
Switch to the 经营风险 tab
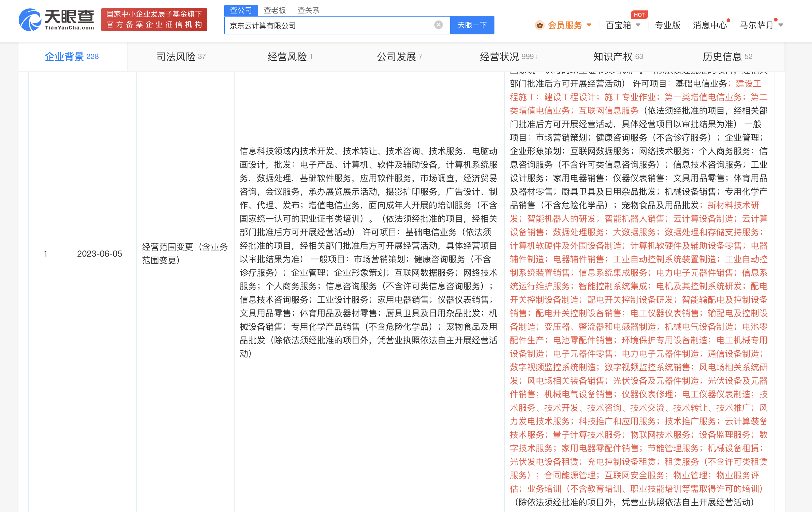click(290, 56)
